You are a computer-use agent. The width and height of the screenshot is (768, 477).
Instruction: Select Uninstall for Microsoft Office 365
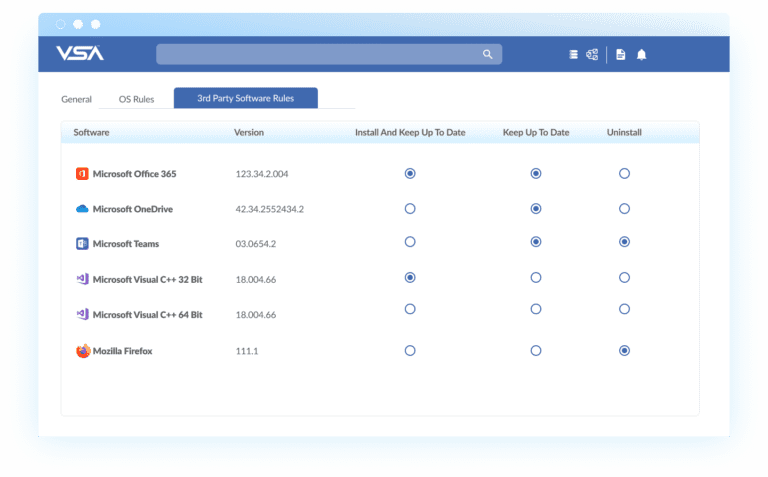(624, 173)
